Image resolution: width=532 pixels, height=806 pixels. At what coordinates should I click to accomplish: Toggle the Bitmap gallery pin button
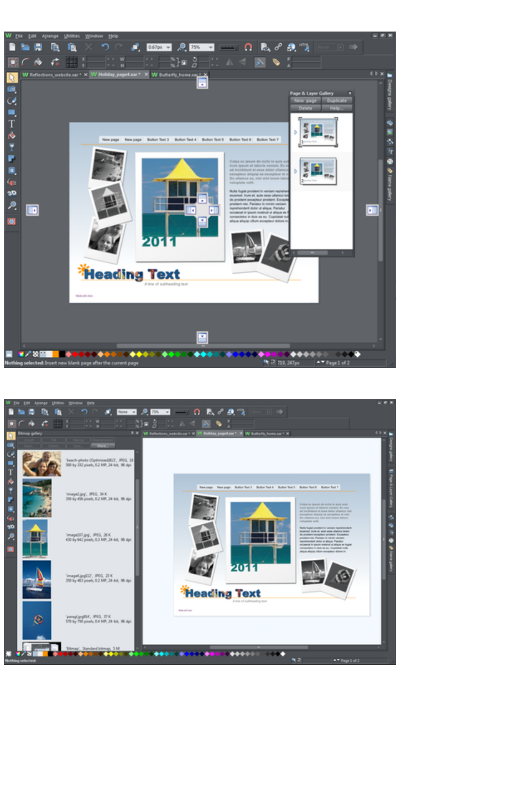(x=132, y=433)
